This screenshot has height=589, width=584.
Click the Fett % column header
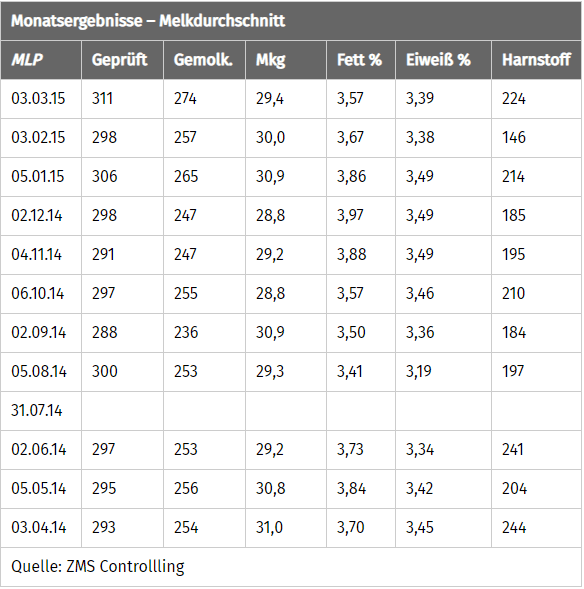tap(359, 60)
